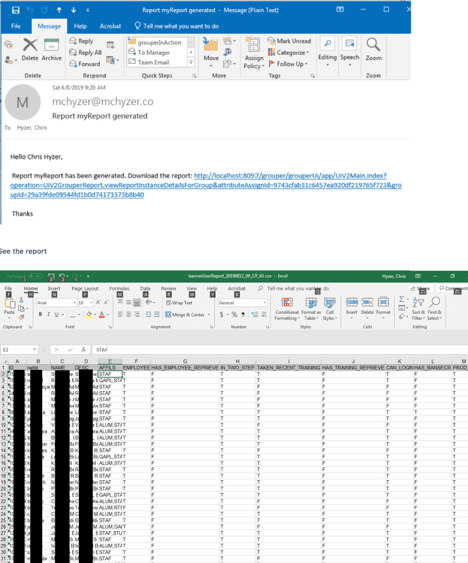Open Format as Table gallery
468x563 pixels.
pos(311,309)
